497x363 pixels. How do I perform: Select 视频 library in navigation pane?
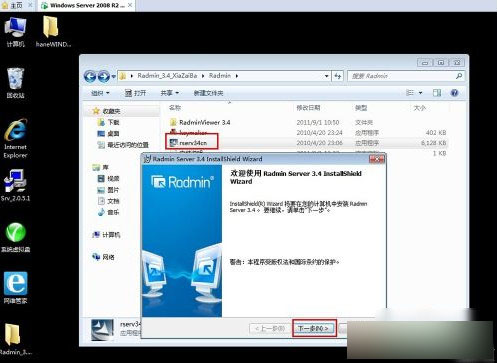pos(109,179)
